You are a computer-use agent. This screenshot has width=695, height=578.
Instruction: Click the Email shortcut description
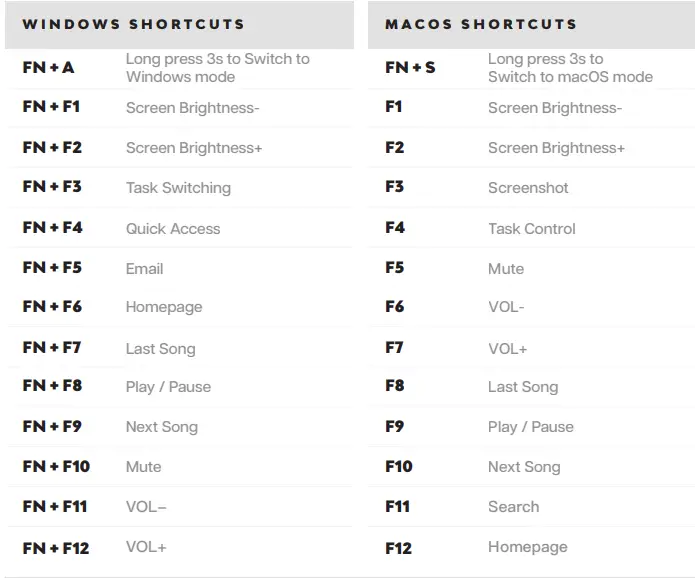[x=144, y=269]
